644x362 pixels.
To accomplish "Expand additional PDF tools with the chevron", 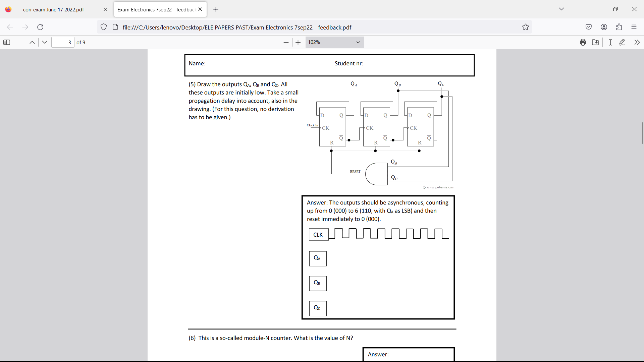I will click(x=637, y=42).
